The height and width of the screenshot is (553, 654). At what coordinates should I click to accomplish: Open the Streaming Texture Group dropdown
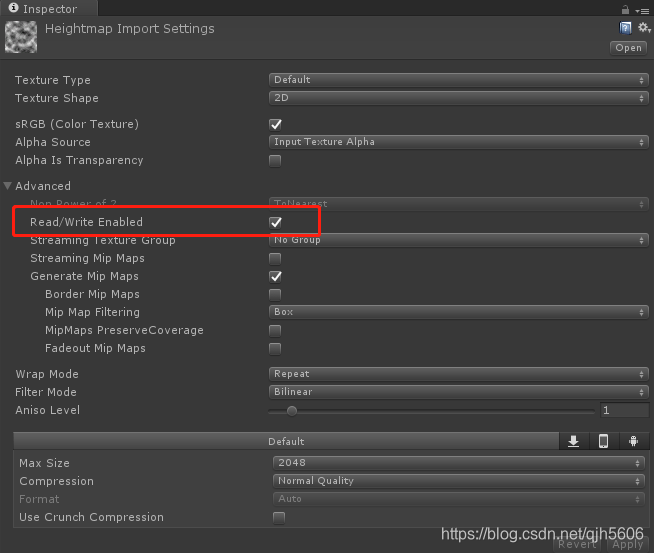459,240
